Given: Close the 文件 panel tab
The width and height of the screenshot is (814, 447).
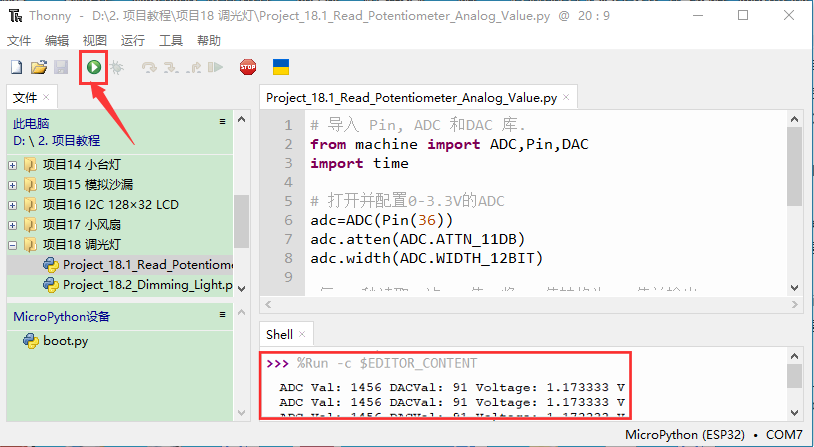Looking at the screenshot, I should (x=46, y=97).
